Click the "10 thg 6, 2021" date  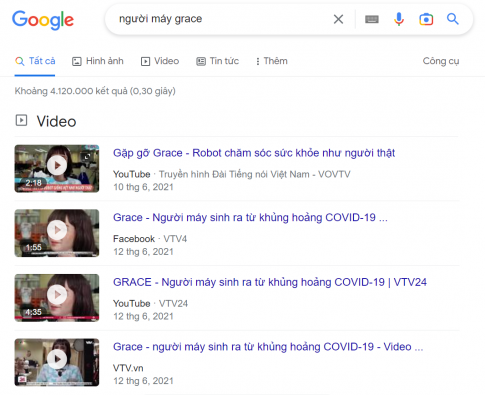[143, 187]
